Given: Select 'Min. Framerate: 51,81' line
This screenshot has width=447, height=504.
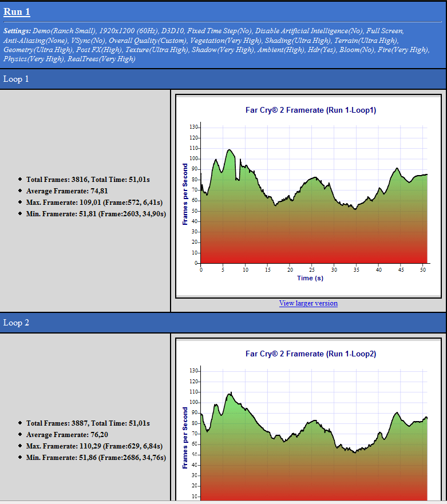Looking at the screenshot, I should pyautogui.click(x=96, y=214).
